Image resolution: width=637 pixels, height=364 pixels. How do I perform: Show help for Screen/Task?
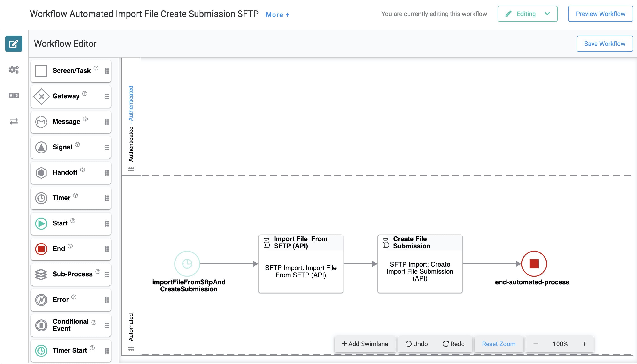[96, 68]
